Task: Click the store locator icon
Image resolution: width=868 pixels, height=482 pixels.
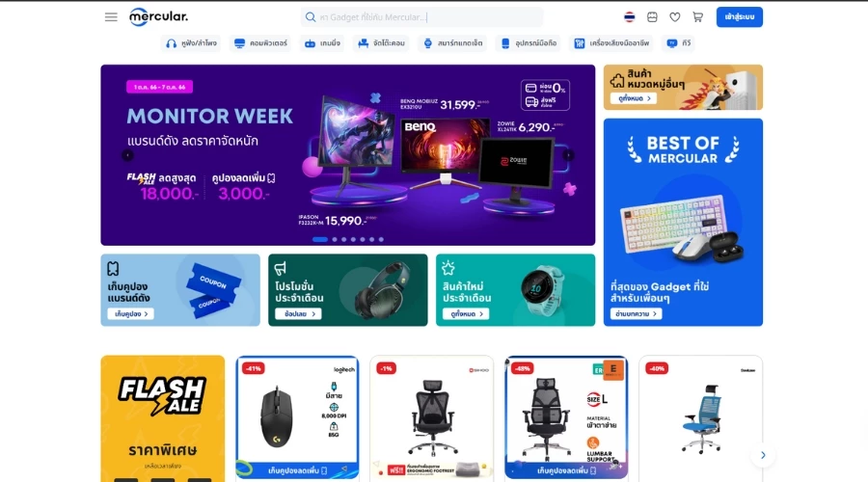Action: point(652,17)
